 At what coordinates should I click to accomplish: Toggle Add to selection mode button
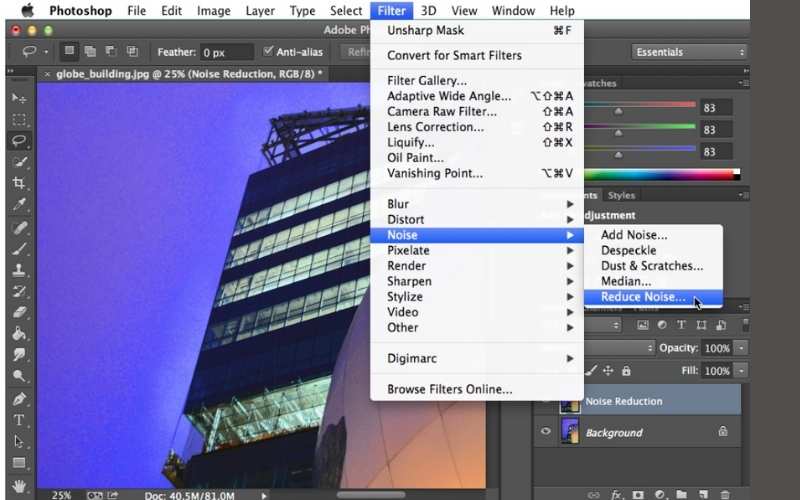click(x=90, y=51)
